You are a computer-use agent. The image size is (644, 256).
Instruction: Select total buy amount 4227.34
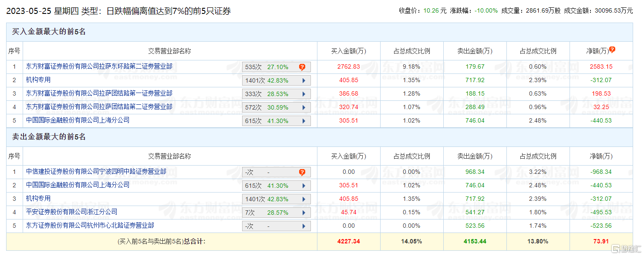(349, 242)
